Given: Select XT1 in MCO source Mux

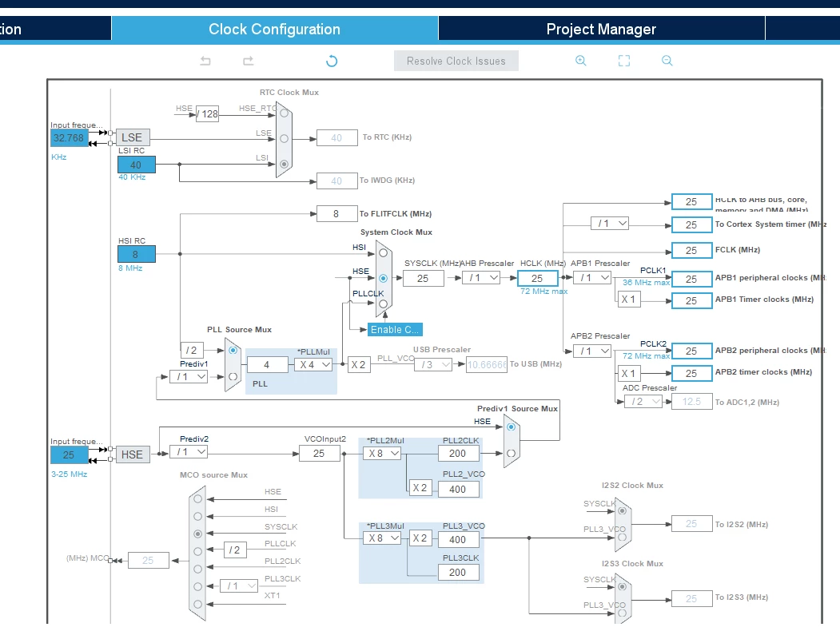Looking at the screenshot, I should click(x=197, y=604).
